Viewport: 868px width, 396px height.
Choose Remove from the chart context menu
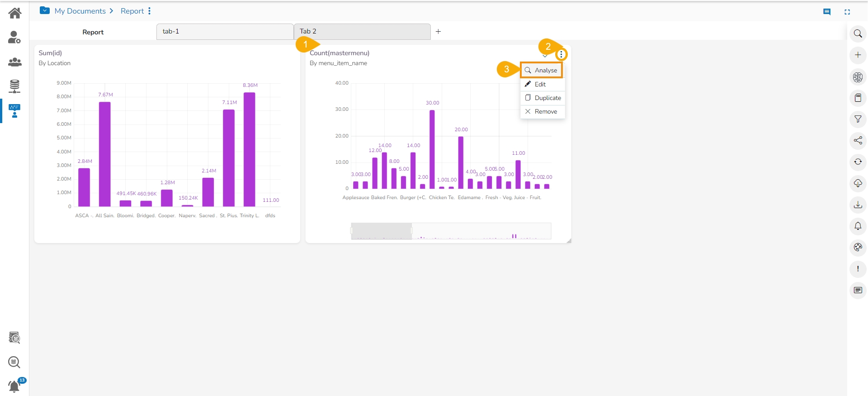tap(542, 111)
